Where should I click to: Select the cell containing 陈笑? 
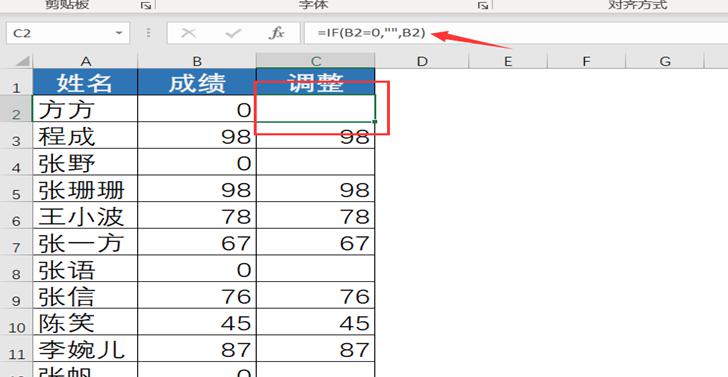pyautogui.click(x=85, y=322)
